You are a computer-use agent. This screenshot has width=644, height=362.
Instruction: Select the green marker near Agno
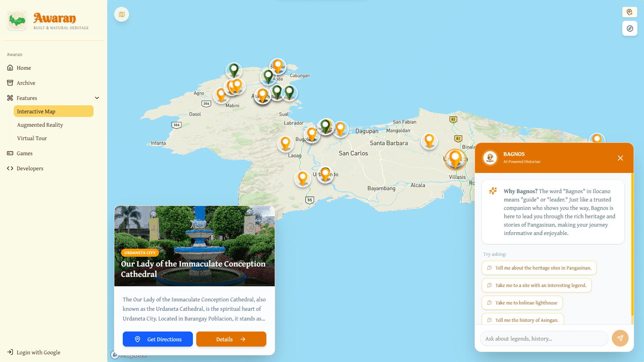[x=234, y=70]
